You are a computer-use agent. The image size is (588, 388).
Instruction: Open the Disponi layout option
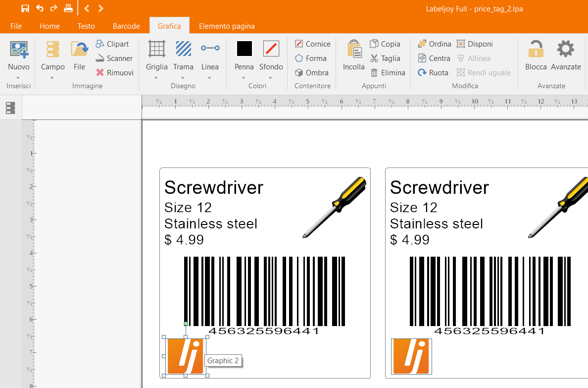[x=475, y=44]
